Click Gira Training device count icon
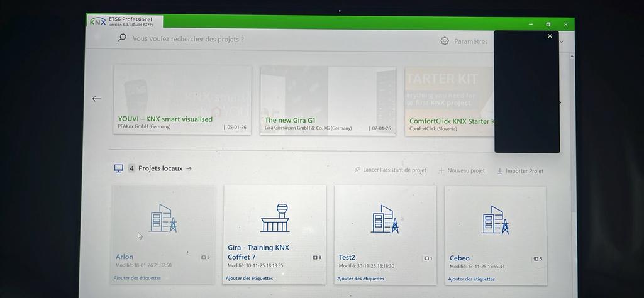644x298 pixels. [315, 258]
